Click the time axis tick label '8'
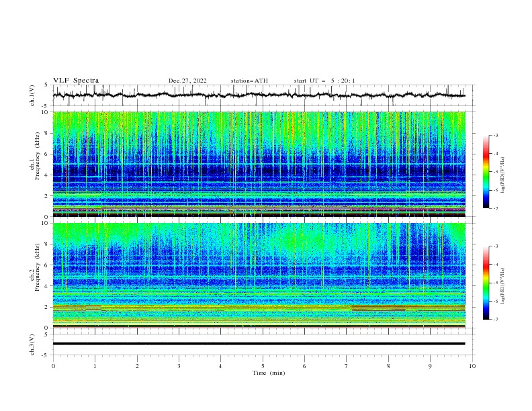Image resolution: width=532 pixels, height=411 pixels. pyautogui.click(x=388, y=366)
